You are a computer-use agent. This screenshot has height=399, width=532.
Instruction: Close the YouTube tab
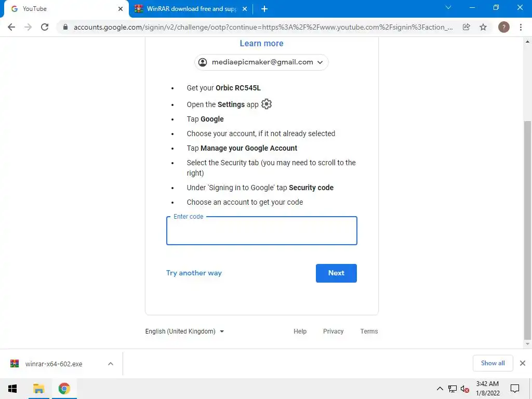(x=121, y=9)
